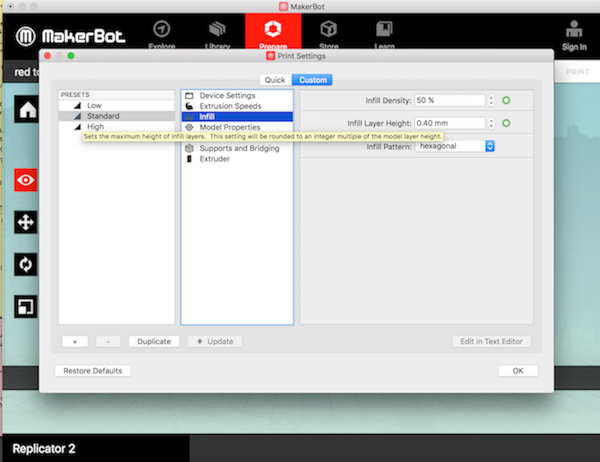Remove preset with minus button

pos(108,341)
